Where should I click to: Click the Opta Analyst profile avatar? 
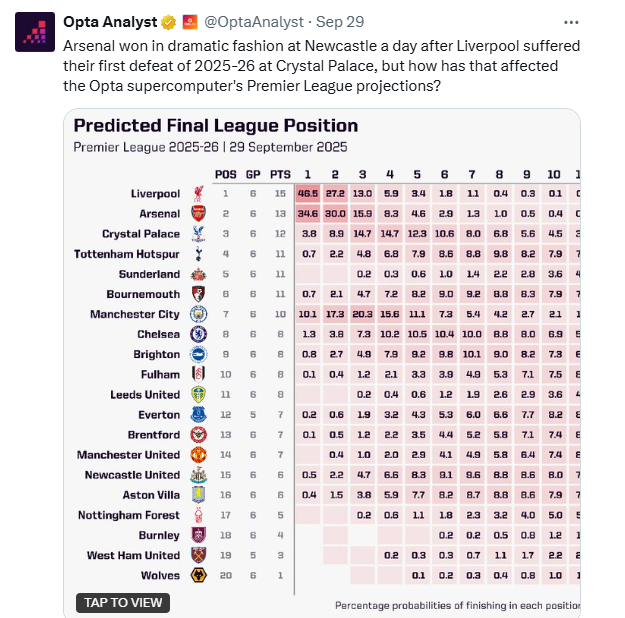pos(35,32)
